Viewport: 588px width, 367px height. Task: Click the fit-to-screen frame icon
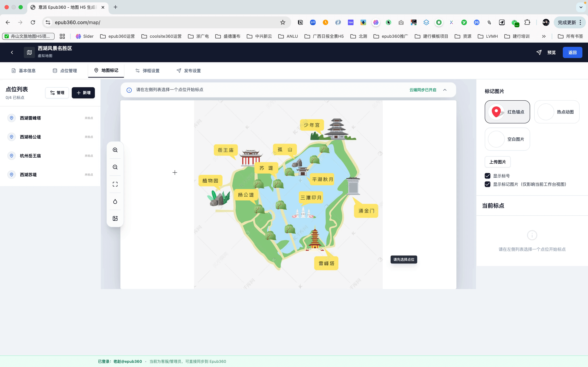115,184
